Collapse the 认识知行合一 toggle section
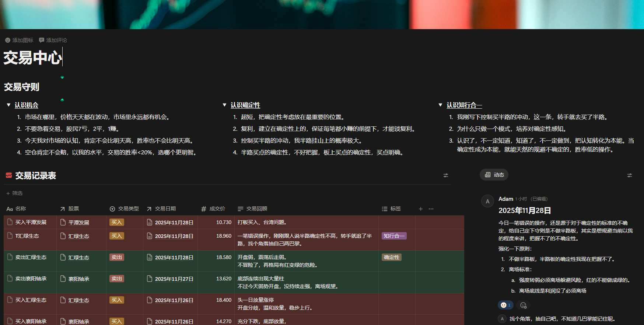The width and height of the screenshot is (644, 325). tap(440, 105)
